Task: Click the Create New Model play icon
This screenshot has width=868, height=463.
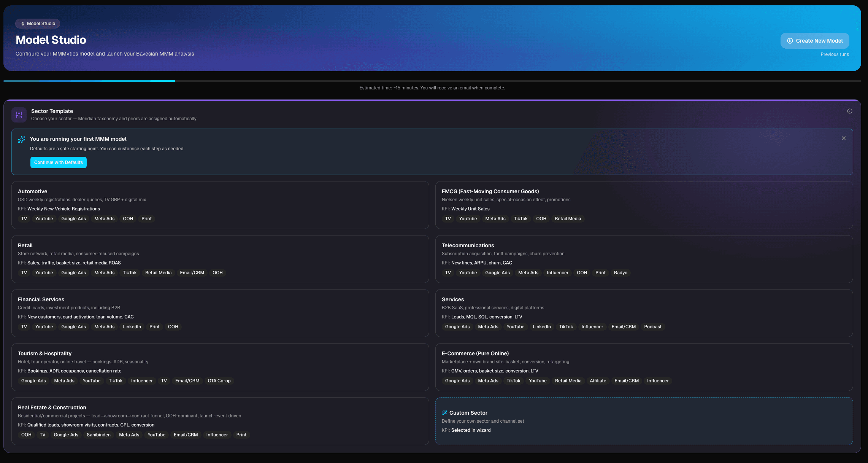Action: [x=790, y=41]
